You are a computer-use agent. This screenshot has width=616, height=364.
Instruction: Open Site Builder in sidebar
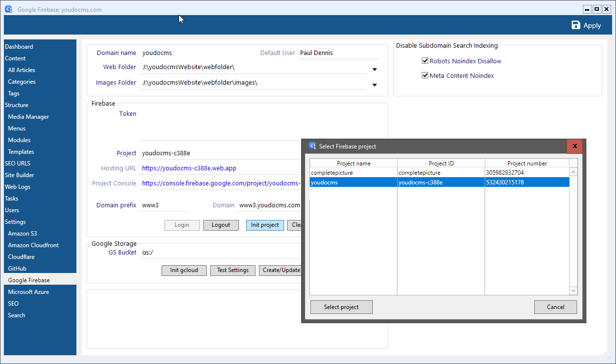coord(19,175)
